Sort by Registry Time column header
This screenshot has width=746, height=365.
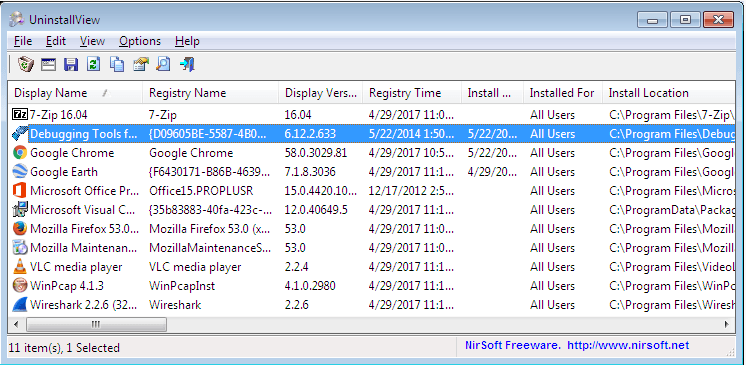pyautogui.click(x=412, y=93)
